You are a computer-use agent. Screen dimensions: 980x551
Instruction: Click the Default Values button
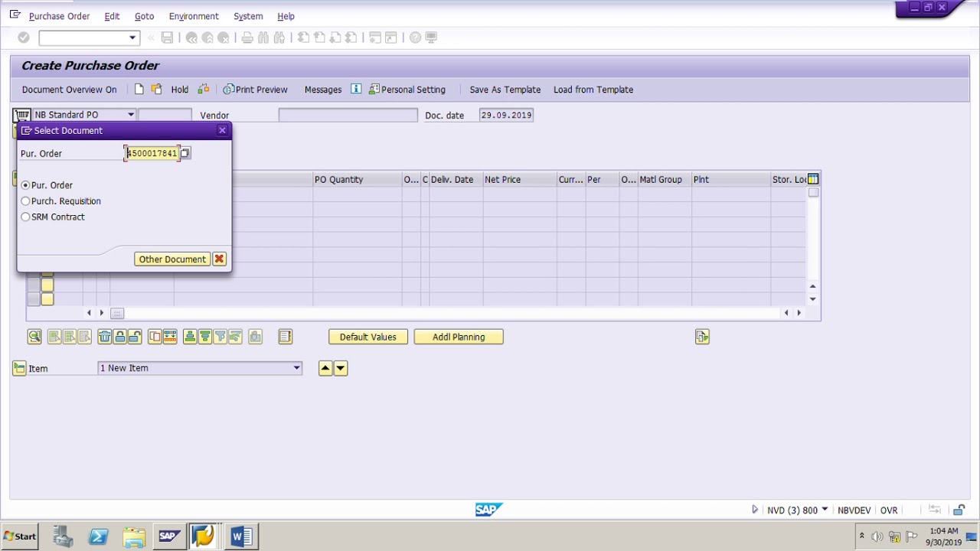(368, 337)
